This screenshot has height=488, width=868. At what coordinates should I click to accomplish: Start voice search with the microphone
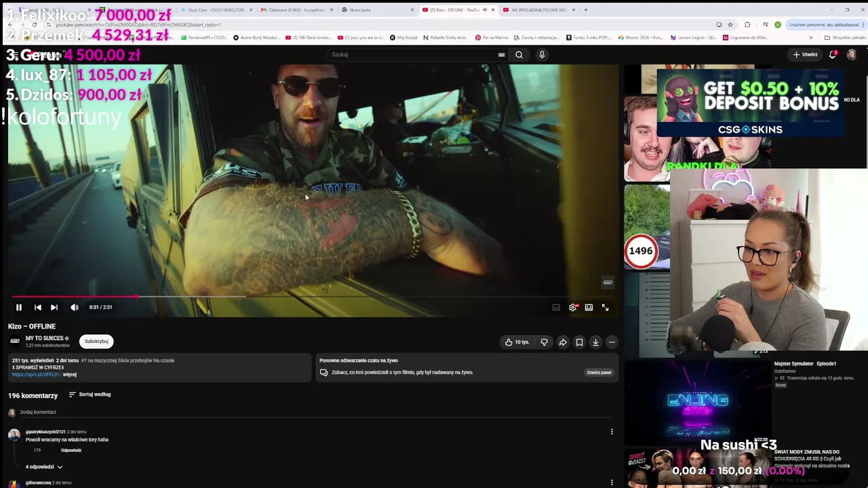[542, 55]
